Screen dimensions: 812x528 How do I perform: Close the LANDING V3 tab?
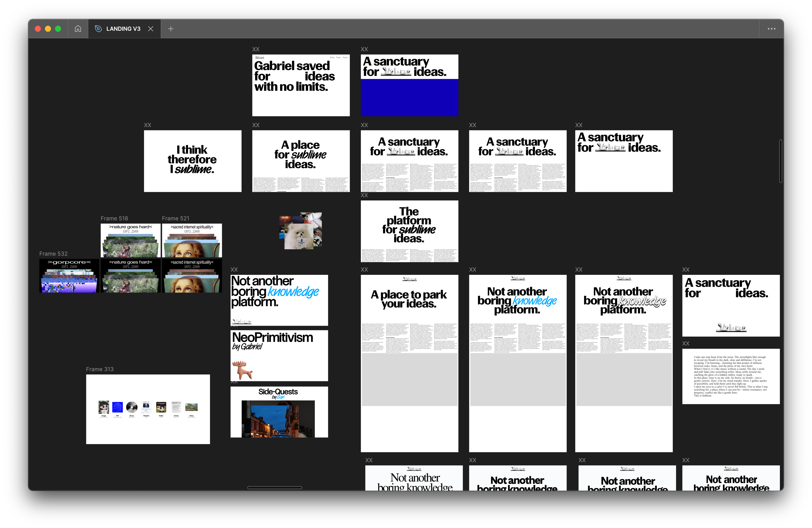click(150, 29)
